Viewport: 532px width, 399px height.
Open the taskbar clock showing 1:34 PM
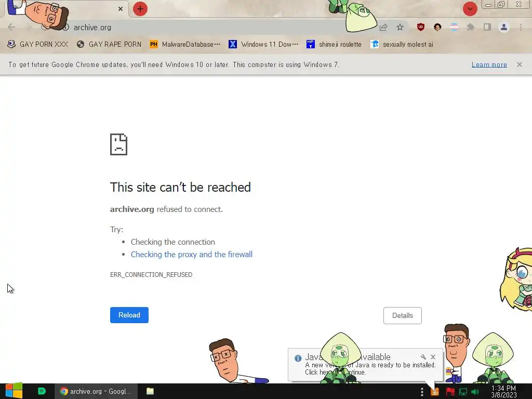pos(504,391)
